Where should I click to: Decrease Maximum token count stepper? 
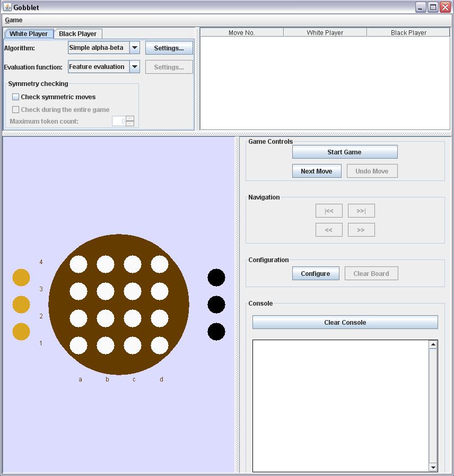130,124
